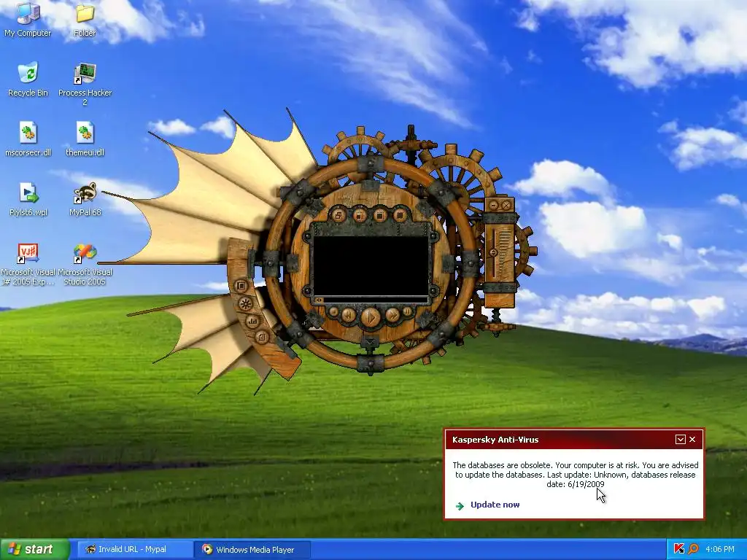Viewport: 747px width, 560px height.
Task: Click the medium-square size icon above video
Action: [x=379, y=215]
